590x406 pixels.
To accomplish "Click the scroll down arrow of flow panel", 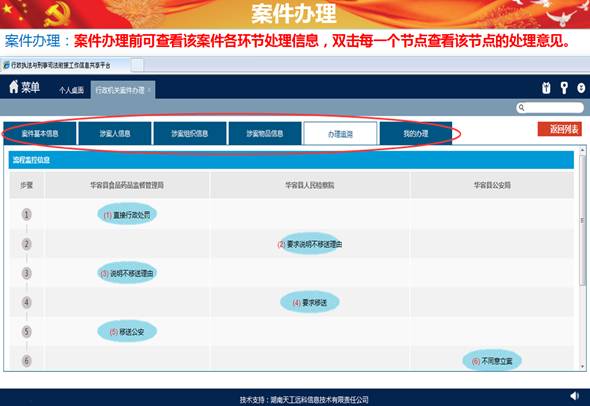I will [x=582, y=366].
